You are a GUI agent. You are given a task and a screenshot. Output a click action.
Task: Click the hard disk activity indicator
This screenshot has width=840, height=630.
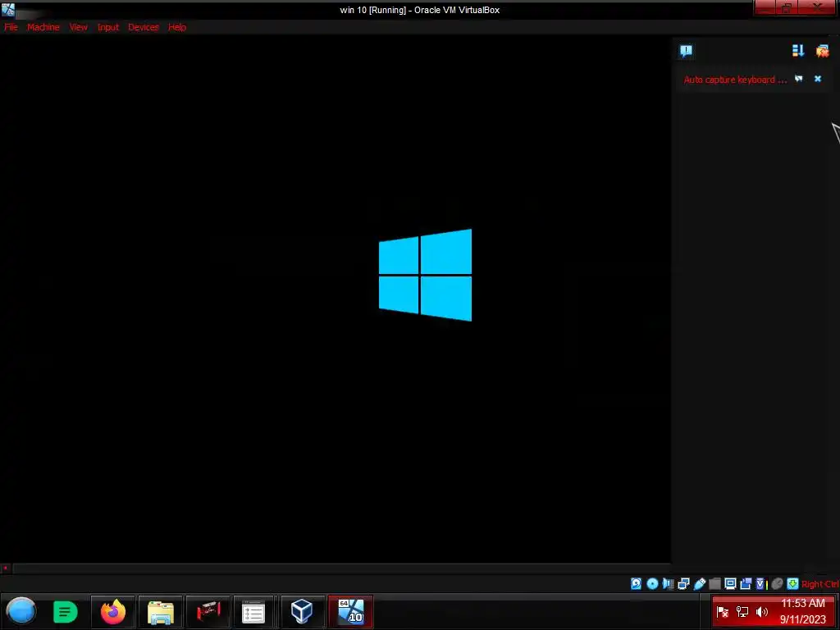coord(636,583)
